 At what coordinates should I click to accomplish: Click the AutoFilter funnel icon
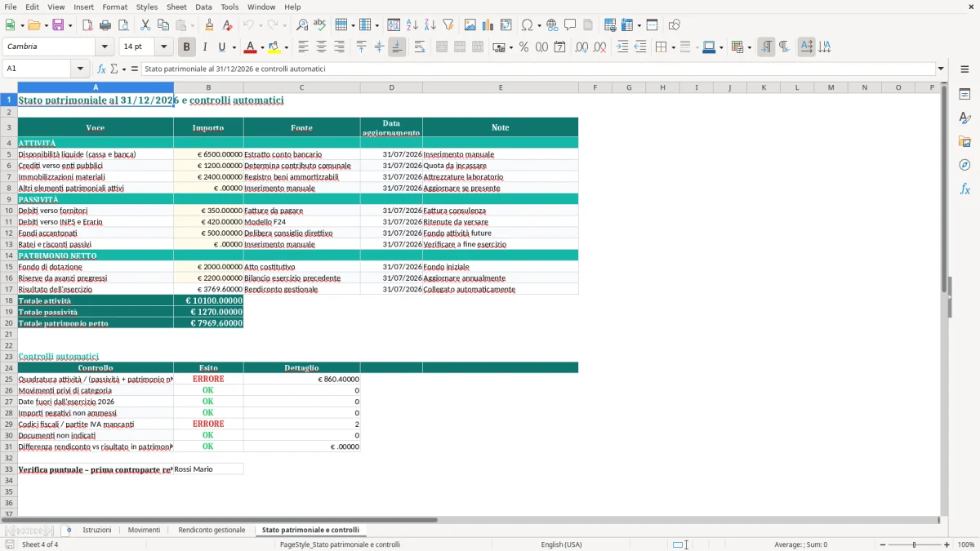point(448,25)
